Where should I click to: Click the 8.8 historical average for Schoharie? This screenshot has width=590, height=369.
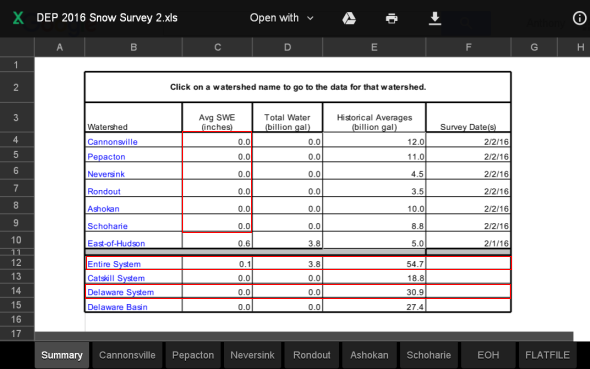374,223
